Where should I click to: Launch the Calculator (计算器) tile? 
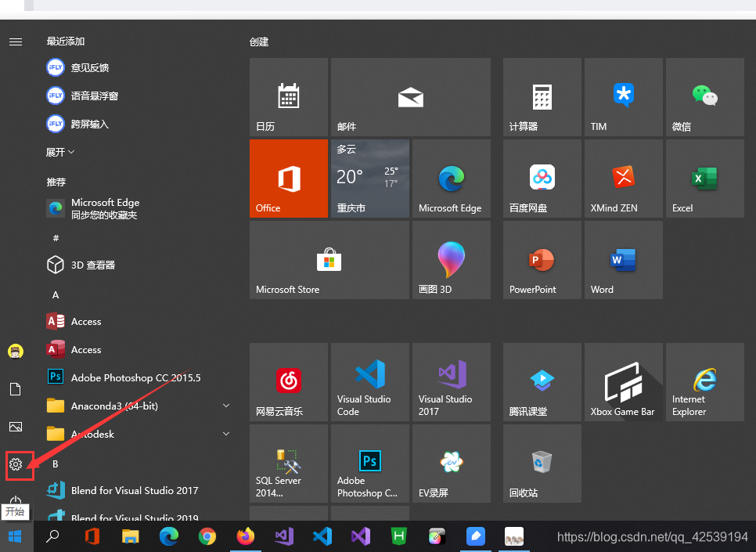point(542,97)
